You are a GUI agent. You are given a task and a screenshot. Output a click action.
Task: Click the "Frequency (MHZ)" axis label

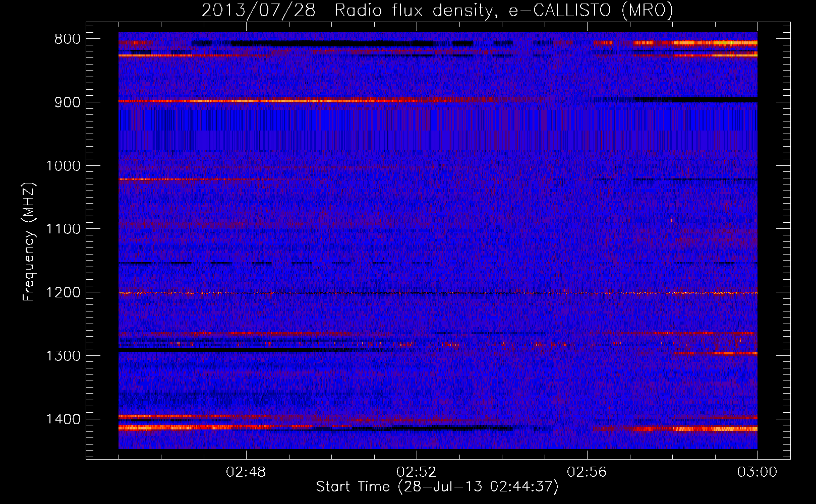(29, 242)
